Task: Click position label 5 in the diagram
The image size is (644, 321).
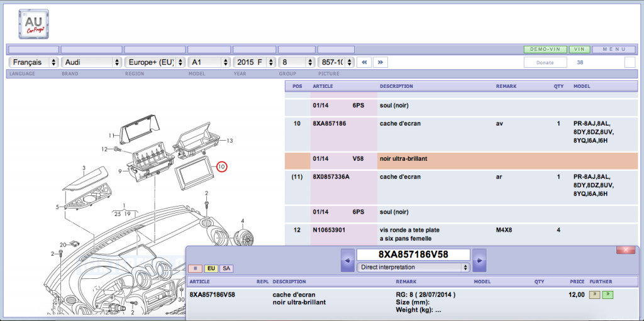Action: point(57,207)
